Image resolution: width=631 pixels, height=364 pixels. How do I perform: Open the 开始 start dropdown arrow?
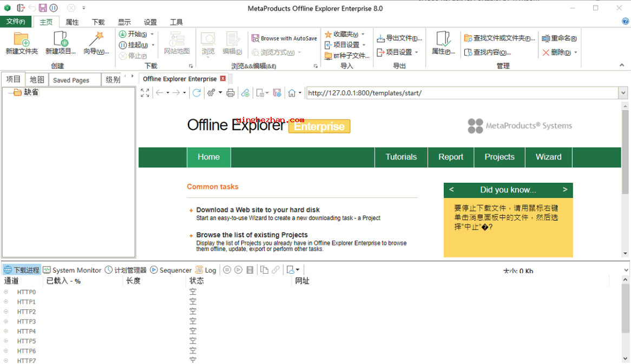coord(152,34)
